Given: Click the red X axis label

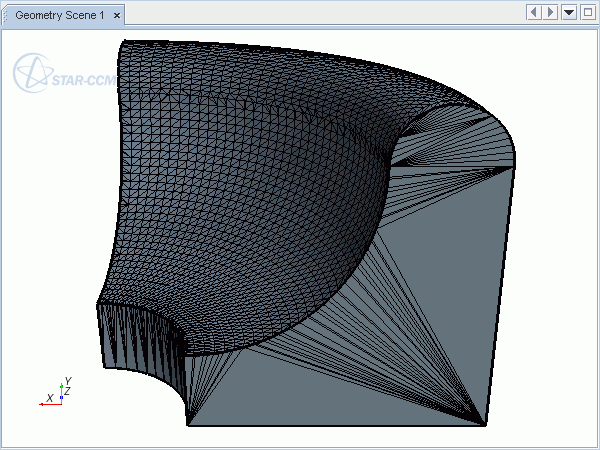Looking at the screenshot, I should tap(50, 398).
